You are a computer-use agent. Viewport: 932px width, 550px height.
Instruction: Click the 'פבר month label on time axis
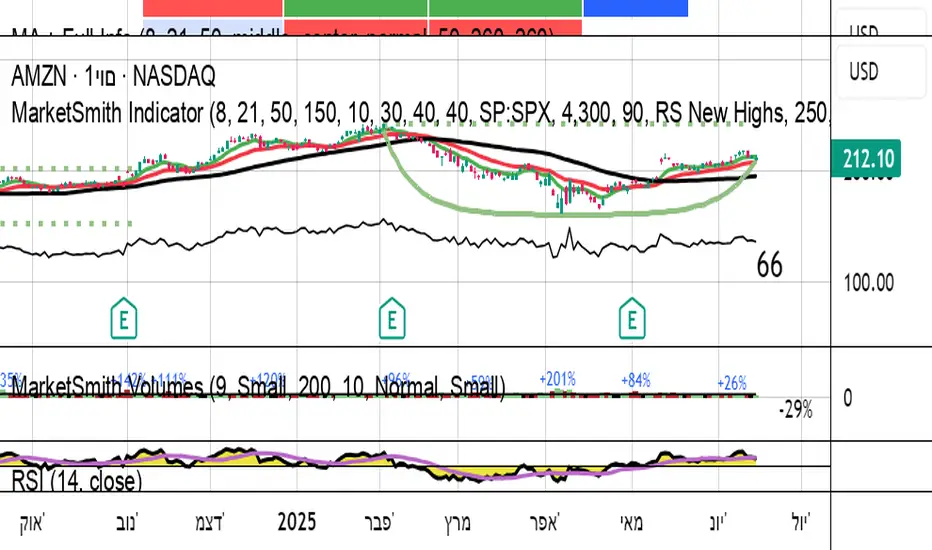pyautogui.click(x=380, y=523)
